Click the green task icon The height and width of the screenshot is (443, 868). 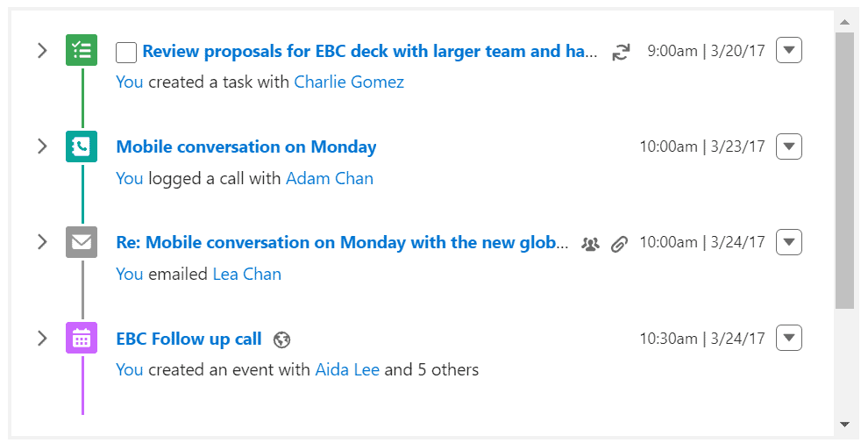(82, 50)
